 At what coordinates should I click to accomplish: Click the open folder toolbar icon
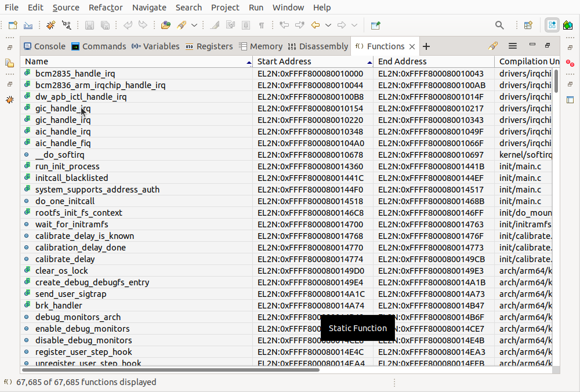point(166,26)
